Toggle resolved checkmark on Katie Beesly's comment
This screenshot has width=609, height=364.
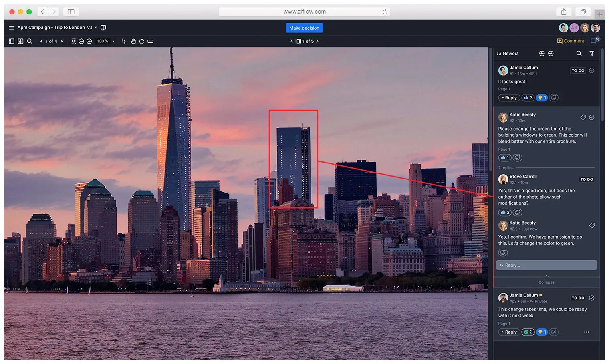pyautogui.click(x=592, y=117)
